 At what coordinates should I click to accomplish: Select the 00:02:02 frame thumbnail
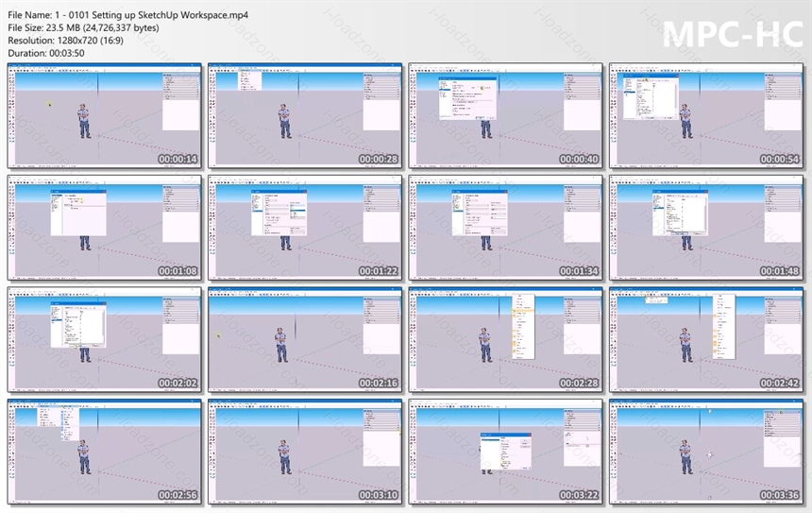[x=105, y=339]
